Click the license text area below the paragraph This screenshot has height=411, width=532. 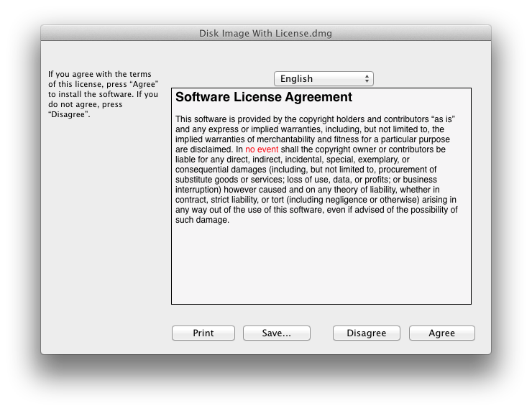click(x=321, y=264)
